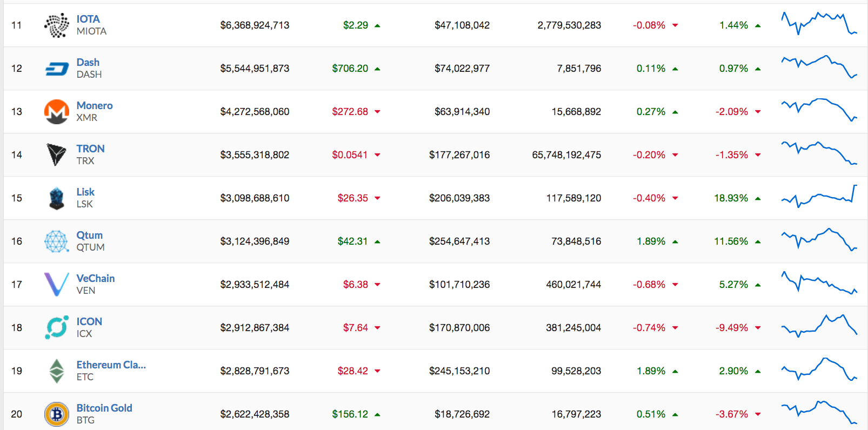This screenshot has height=430, width=868.
Task: Click the VeChain V logo icon
Action: [57, 285]
